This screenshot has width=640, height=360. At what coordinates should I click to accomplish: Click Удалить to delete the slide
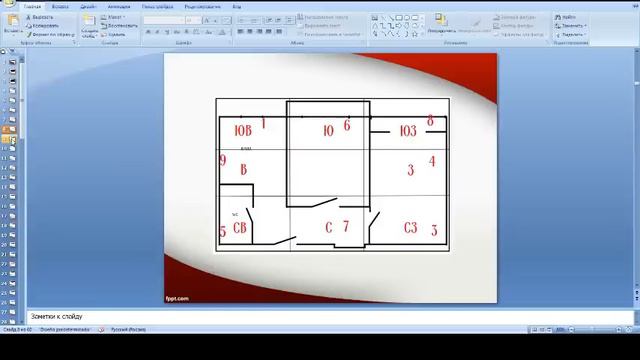(113, 35)
